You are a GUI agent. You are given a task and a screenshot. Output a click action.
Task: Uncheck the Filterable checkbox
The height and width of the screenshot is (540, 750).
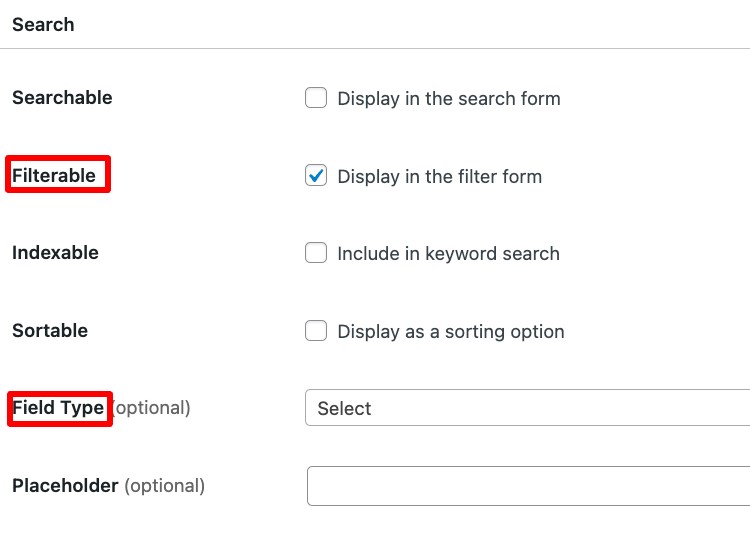(316, 175)
